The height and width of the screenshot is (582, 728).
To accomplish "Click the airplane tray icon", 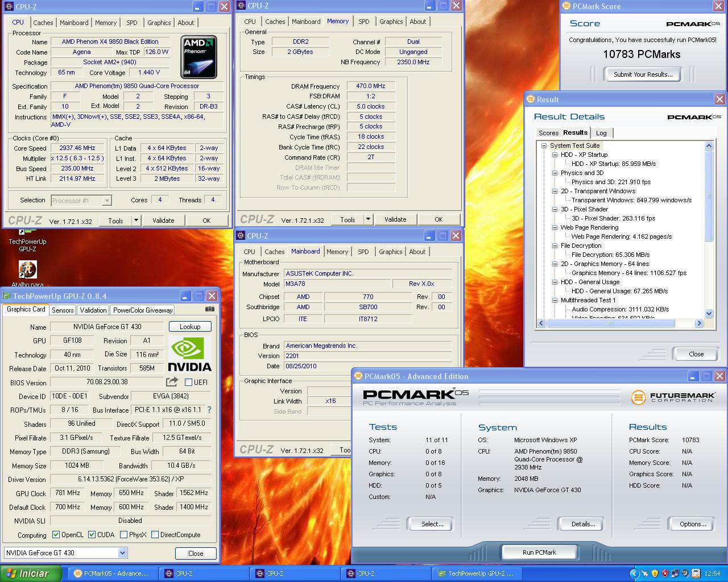I will [645, 573].
